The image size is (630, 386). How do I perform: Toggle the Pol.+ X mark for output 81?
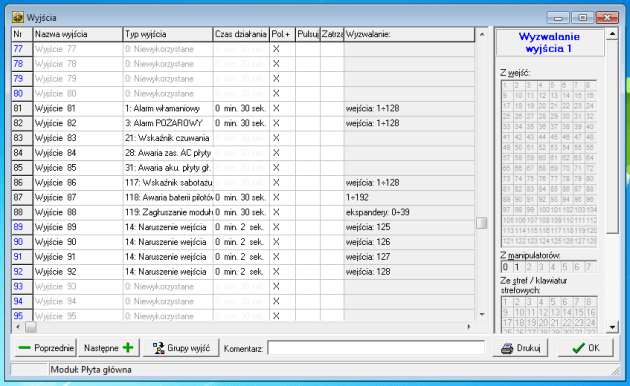pyautogui.click(x=276, y=108)
